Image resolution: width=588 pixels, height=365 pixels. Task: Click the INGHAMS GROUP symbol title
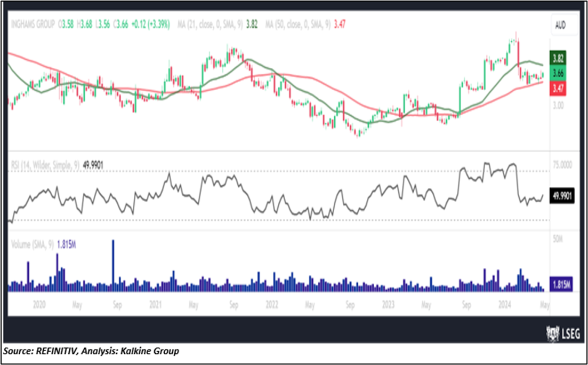click(x=34, y=25)
